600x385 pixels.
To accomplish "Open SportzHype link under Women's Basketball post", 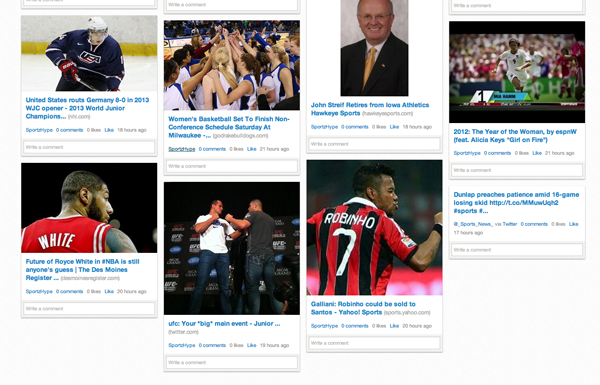I will coord(182,149).
